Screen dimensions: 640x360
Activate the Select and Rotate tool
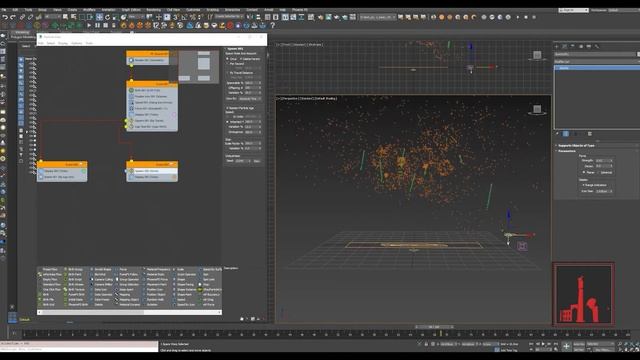[x=107, y=17]
